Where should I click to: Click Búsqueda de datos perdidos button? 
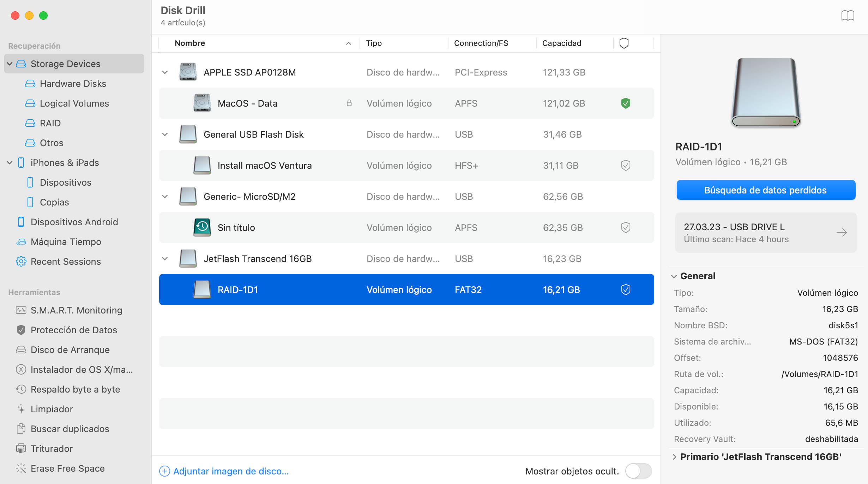pos(766,190)
